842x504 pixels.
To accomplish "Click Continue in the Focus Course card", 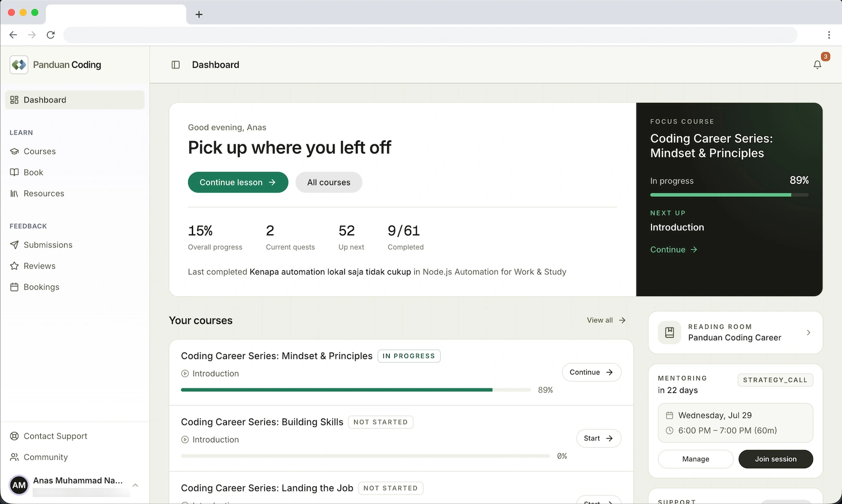I will point(673,249).
